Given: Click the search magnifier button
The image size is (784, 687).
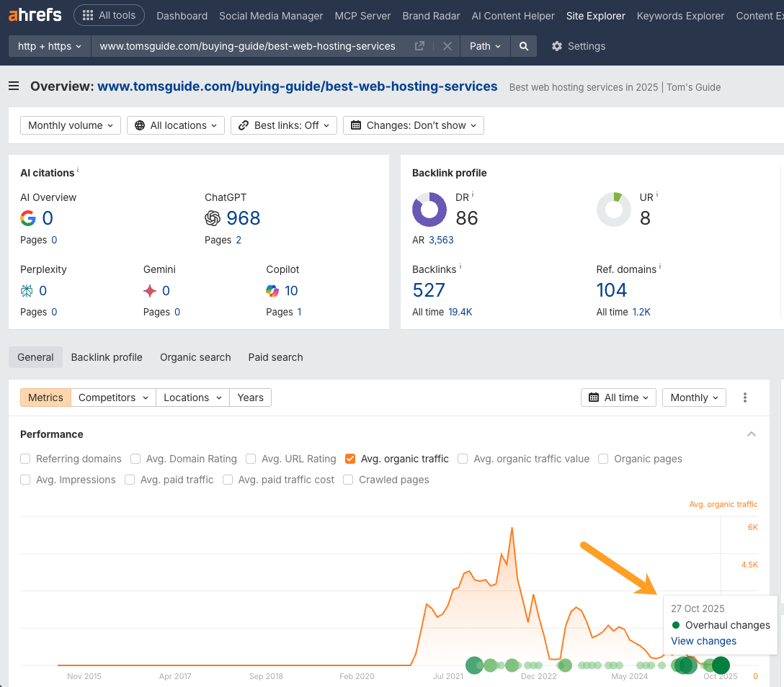Looking at the screenshot, I should pos(524,46).
